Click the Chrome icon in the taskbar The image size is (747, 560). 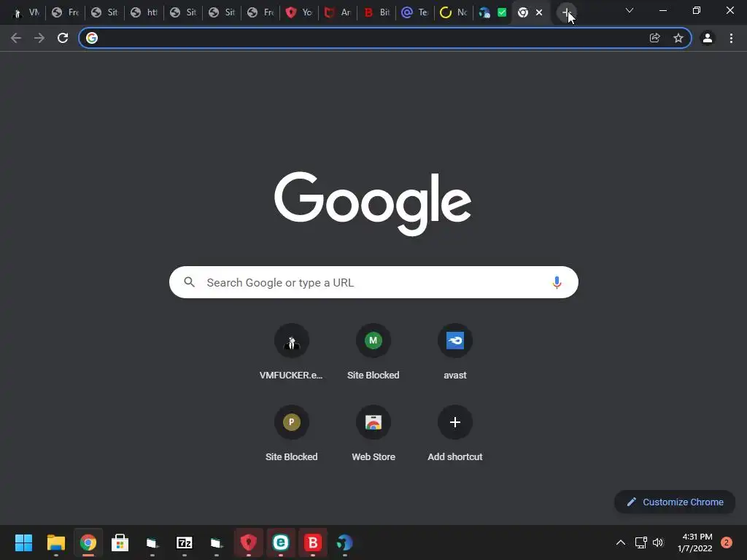point(88,542)
